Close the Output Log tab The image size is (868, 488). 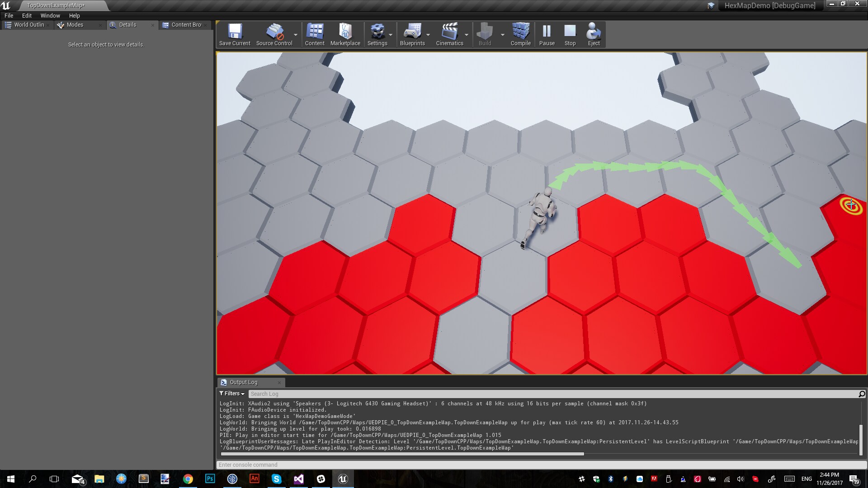pyautogui.click(x=280, y=382)
